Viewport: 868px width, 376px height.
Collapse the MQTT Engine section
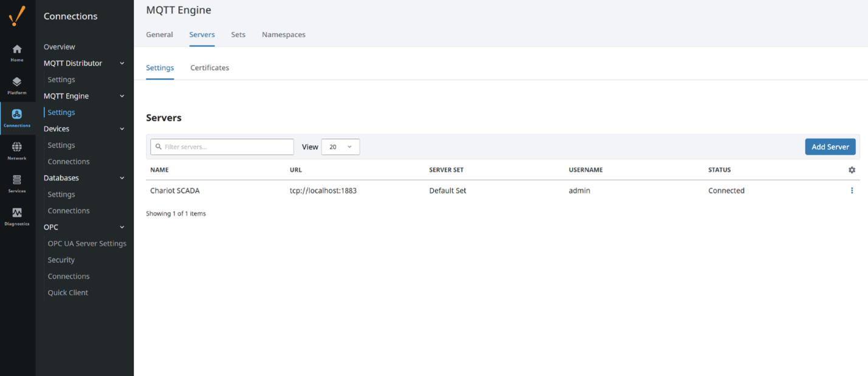click(x=122, y=96)
